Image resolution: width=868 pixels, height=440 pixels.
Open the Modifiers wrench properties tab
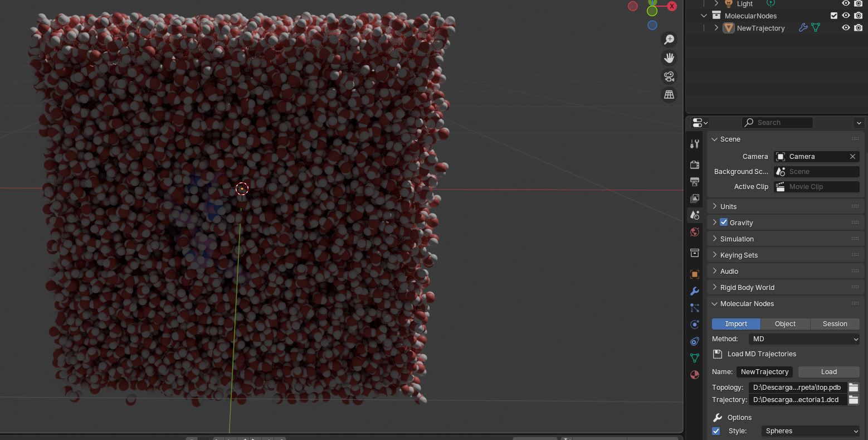tap(695, 291)
